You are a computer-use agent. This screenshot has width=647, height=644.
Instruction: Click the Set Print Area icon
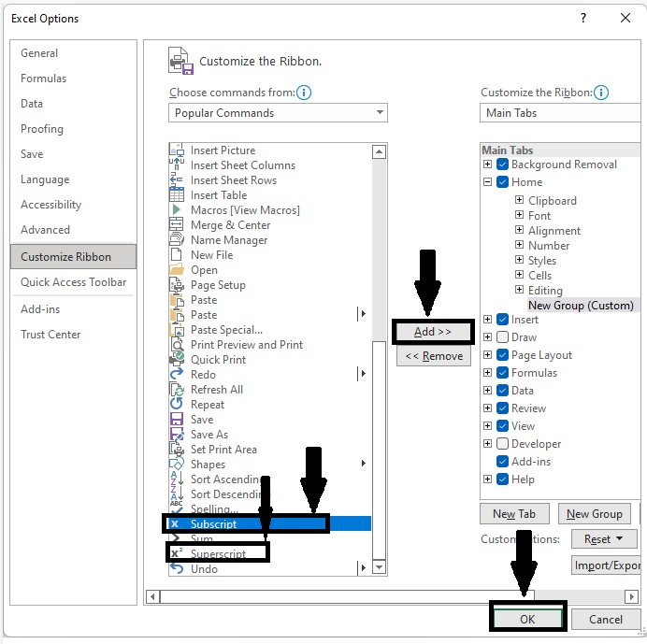(177, 449)
